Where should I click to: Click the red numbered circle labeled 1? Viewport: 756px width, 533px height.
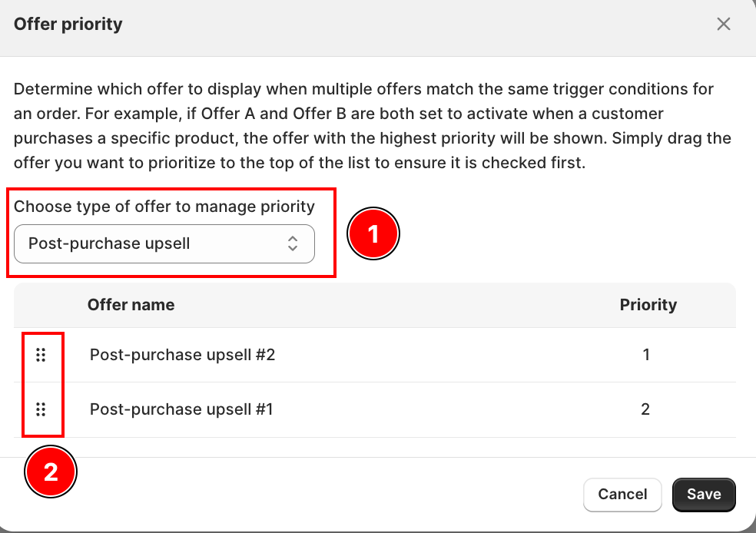click(373, 233)
